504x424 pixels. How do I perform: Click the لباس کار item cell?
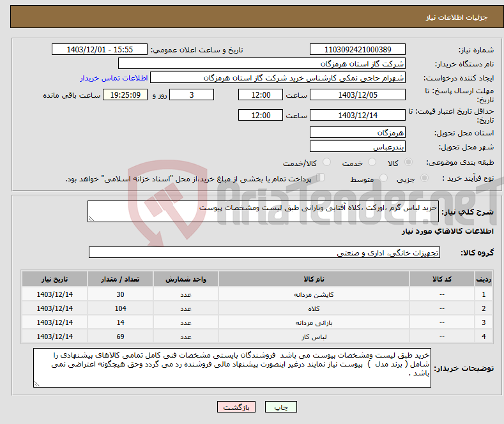(x=314, y=337)
